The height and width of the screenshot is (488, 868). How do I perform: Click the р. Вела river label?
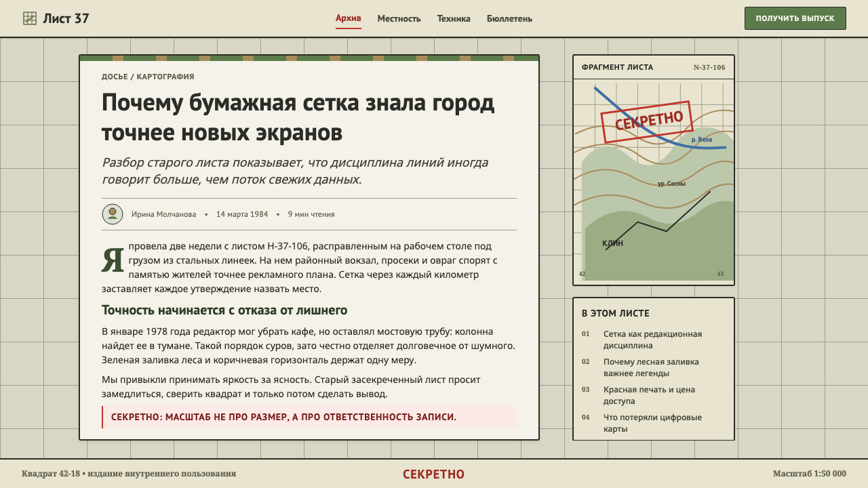(702, 140)
